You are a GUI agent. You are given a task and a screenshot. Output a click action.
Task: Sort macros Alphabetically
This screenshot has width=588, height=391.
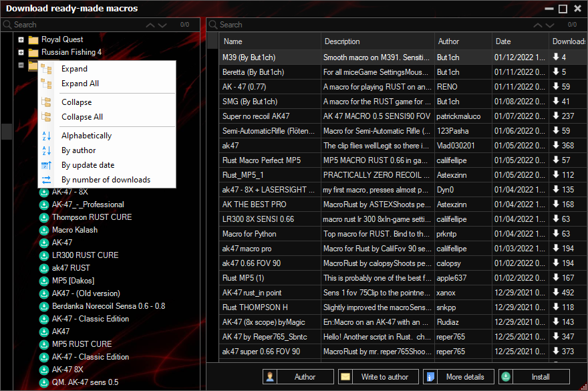pos(107,136)
